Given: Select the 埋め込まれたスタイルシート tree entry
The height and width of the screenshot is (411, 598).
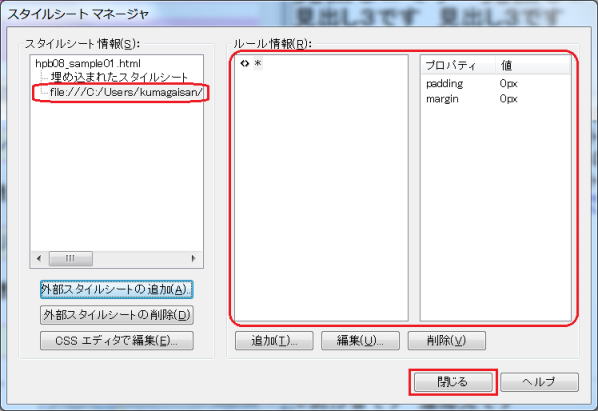Looking at the screenshot, I should pyautogui.click(x=119, y=77).
